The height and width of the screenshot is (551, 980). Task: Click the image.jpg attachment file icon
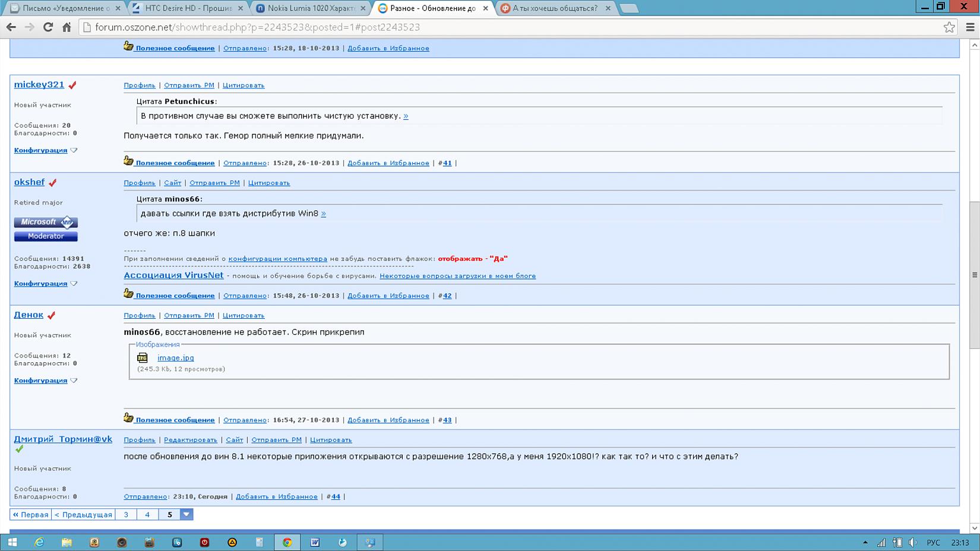(143, 357)
